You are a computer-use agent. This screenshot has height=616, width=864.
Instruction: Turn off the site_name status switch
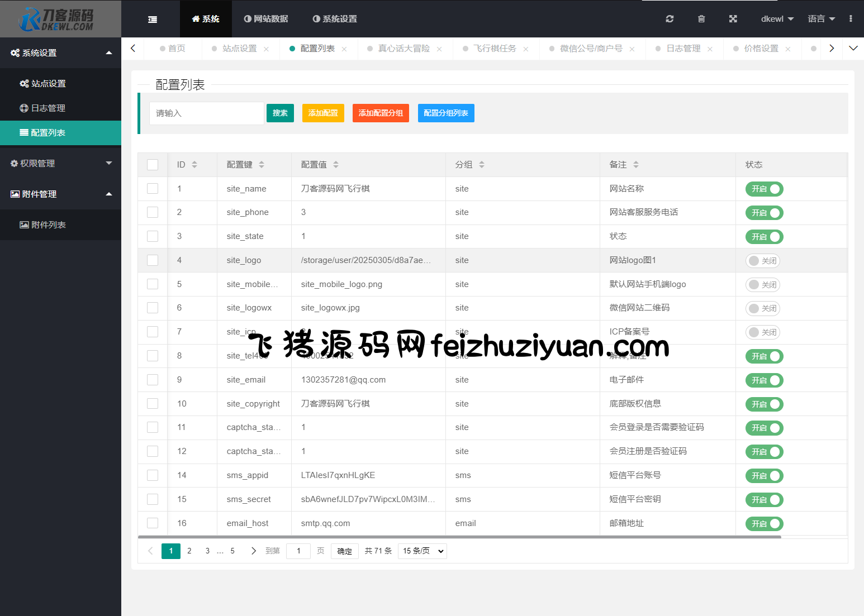click(x=764, y=189)
